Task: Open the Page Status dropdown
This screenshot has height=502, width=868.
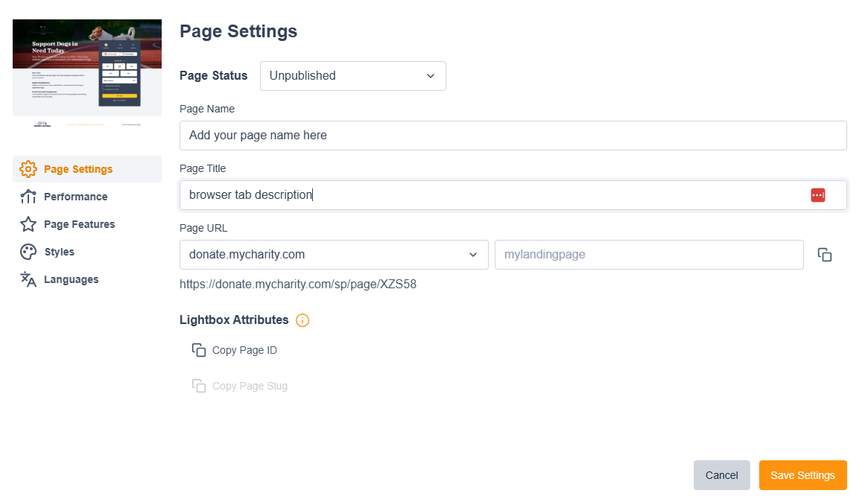Action: (352, 75)
